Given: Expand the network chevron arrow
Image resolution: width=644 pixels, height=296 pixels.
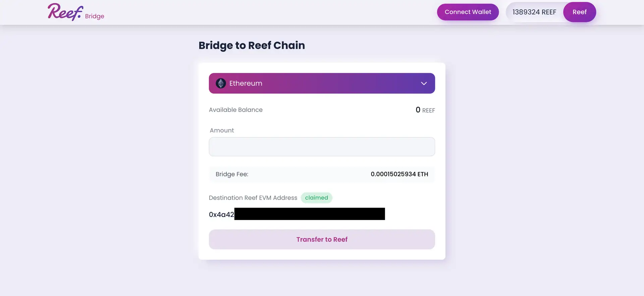Looking at the screenshot, I should tap(424, 83).
